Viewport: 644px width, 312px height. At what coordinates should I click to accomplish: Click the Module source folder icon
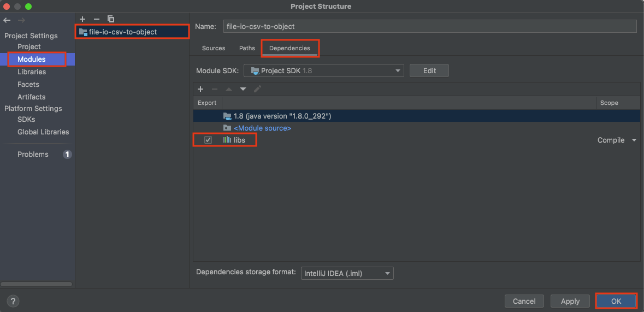(x=227, y=128)
